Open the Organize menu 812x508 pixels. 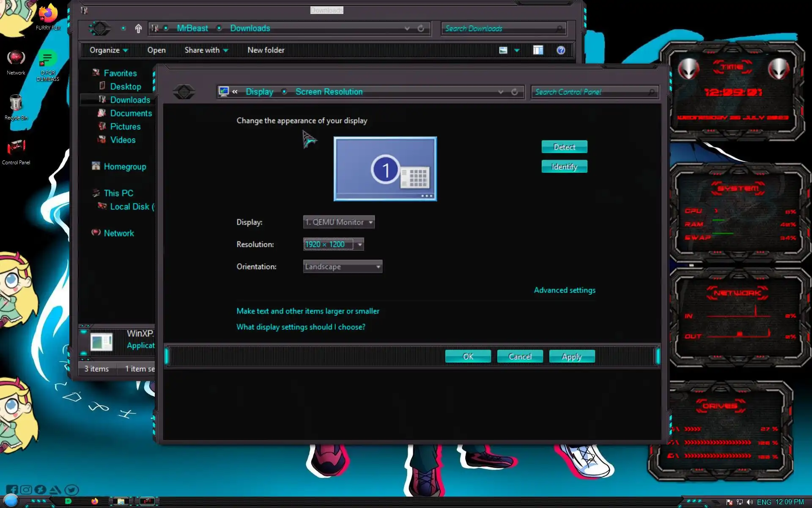(x=108, y=50)
